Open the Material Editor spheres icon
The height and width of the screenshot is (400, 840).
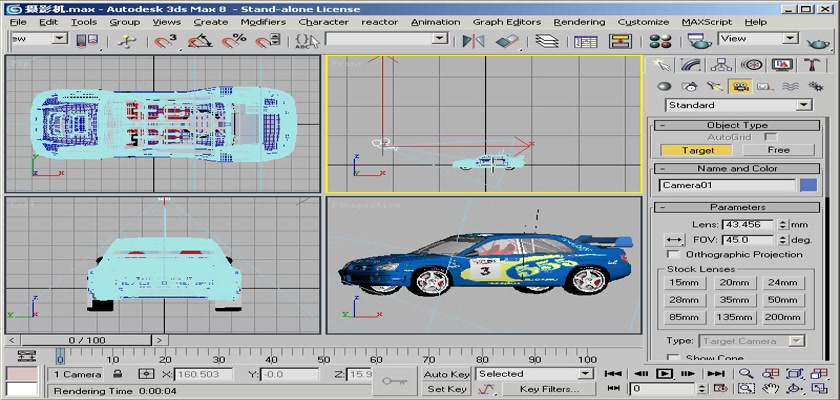660,41
